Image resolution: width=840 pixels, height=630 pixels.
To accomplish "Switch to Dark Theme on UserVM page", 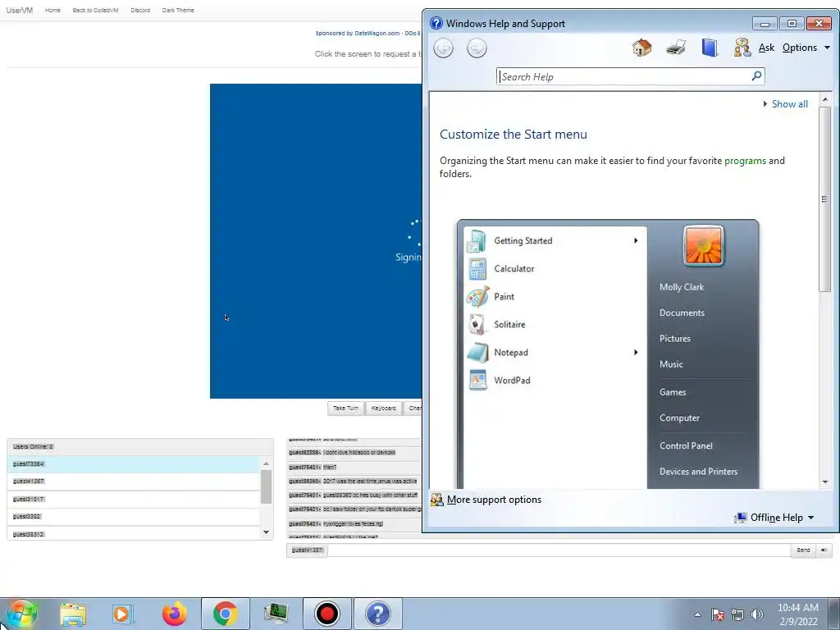I will click(x=178, y=10).
